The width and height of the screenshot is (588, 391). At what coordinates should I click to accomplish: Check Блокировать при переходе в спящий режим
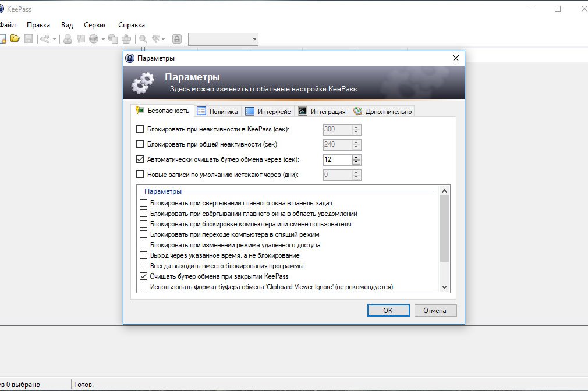click(x=143, y=234)
